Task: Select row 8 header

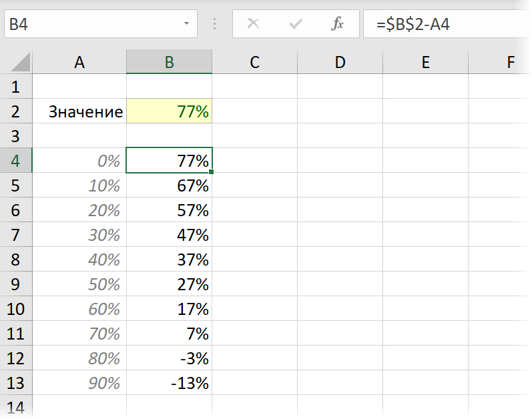Action: pos(16,260)
